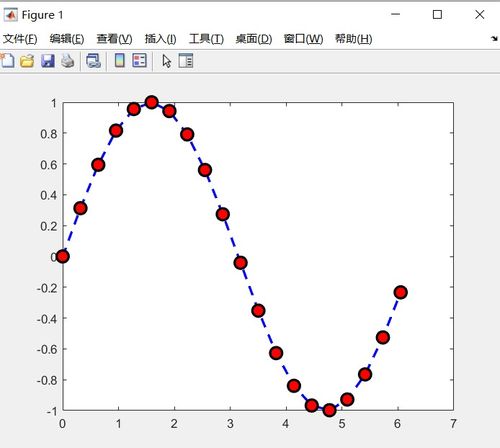This screenshot has width=500, height=448.
Task: Click the Link Plot toolbar icon
Action: 93,61
